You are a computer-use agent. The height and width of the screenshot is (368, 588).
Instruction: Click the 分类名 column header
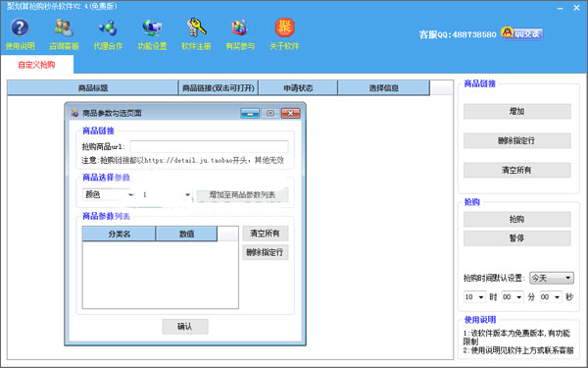point(119,234)
